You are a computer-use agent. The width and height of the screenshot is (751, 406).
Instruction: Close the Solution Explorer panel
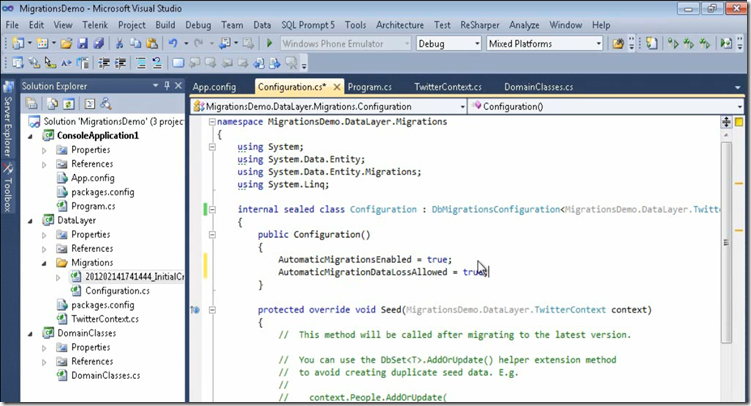178,86
